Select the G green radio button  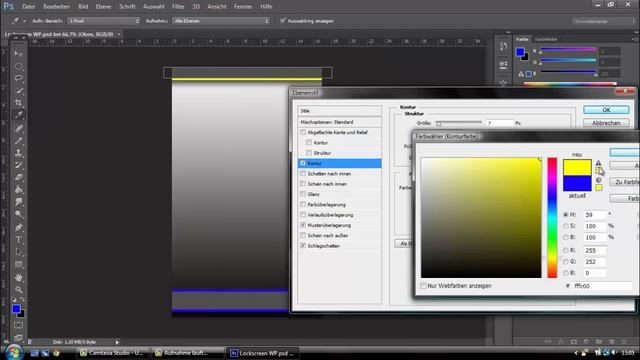pyautogui.click(x=566, y=261)
